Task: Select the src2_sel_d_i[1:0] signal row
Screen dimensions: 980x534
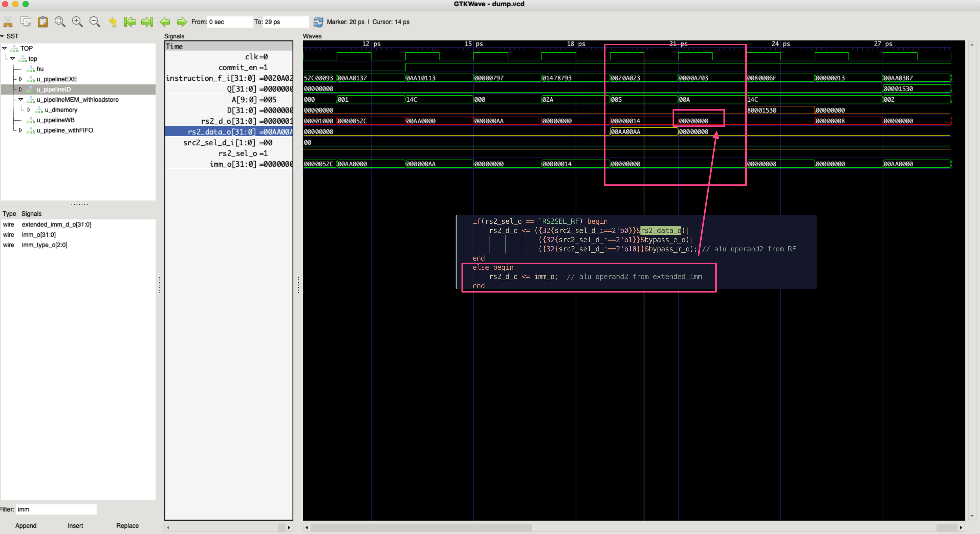Action: (x=229, y=143)
